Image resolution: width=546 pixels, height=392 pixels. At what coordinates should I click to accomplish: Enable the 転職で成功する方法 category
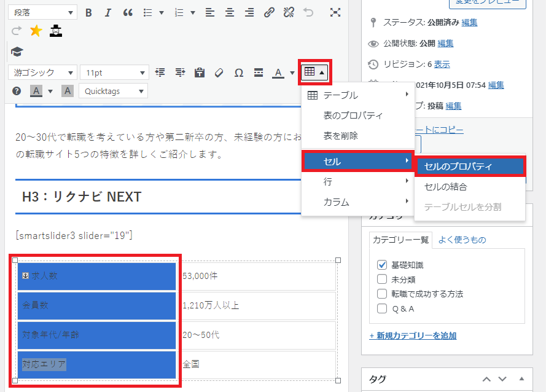coord(382,294)
